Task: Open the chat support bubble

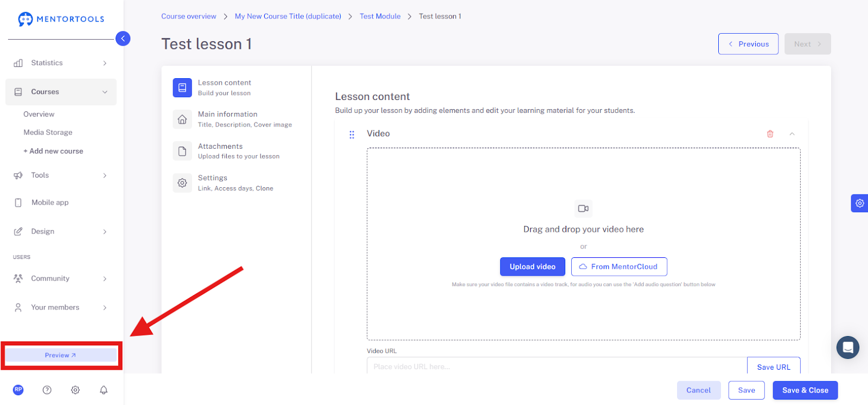Action: point(848,347)
